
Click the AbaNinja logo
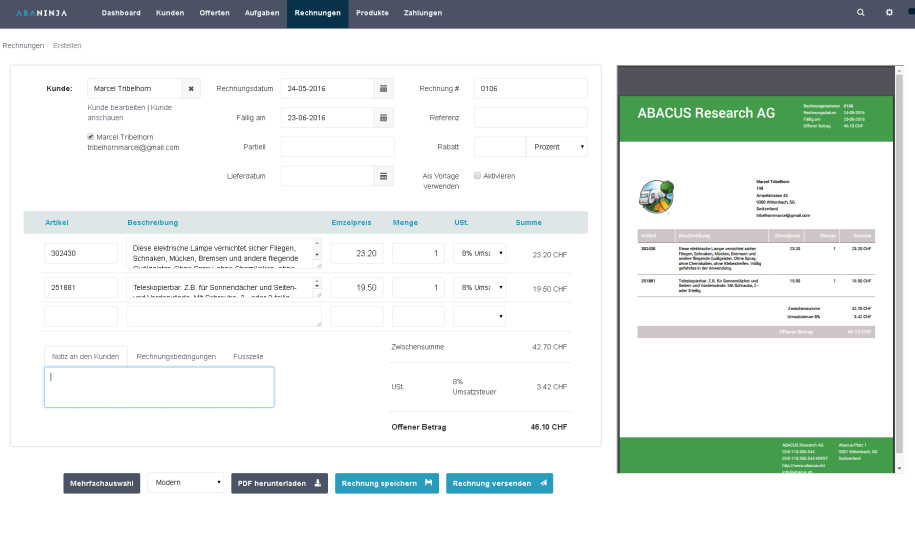41,13
